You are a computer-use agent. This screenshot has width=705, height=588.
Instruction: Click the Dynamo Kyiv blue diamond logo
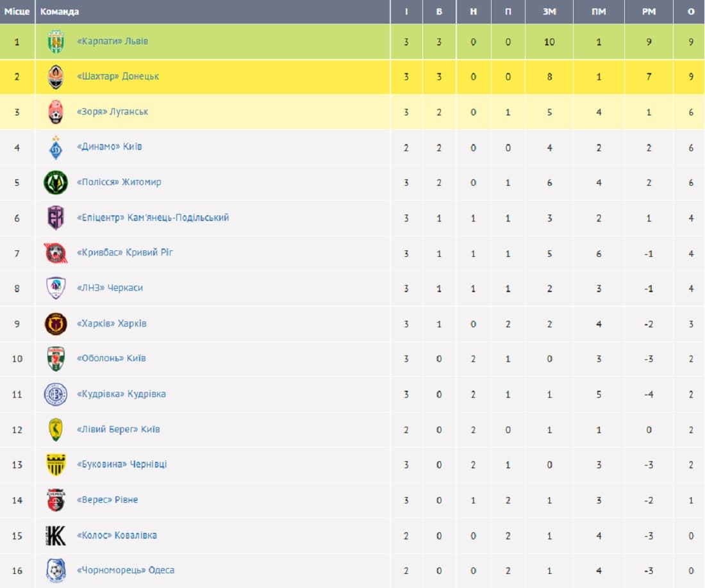click(x=56, y=147)
